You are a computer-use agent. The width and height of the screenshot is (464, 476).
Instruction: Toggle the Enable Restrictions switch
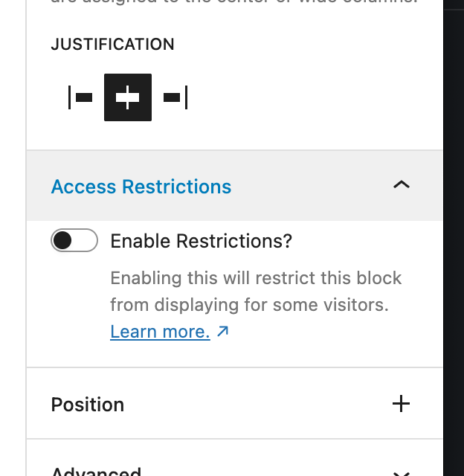coord(74,240)
